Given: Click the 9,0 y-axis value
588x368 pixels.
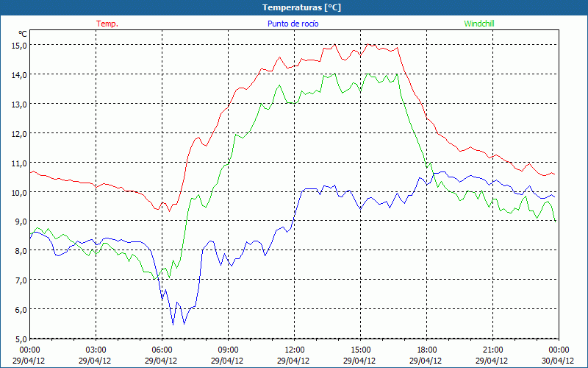Looking at the screenshot, I should 21,222.
